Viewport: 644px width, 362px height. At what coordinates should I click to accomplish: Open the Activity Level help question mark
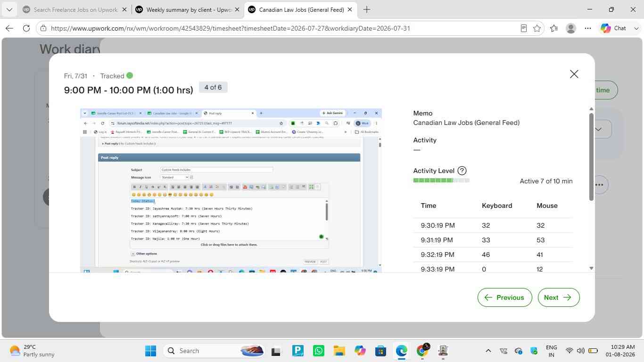pyautogui.click(x=462, y=171)
